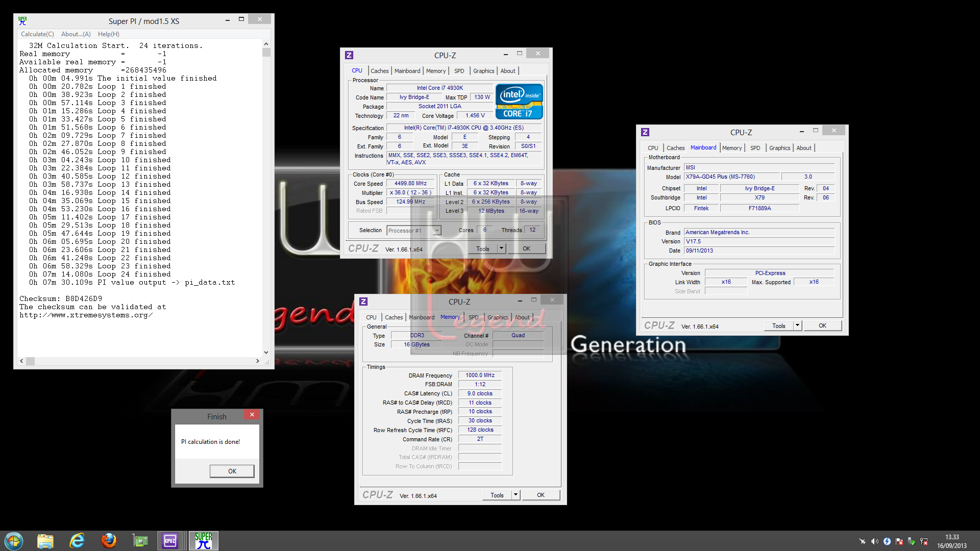Image resolution: width=980 pixels, height=551 pixels.
Task: Click the xtremesystems.org URL text
Action: [x=86, y=315]
